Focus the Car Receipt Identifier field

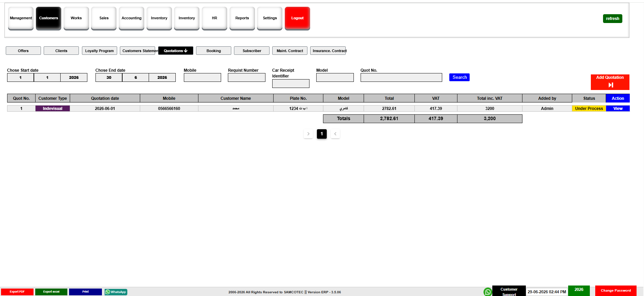click(291, 84)
